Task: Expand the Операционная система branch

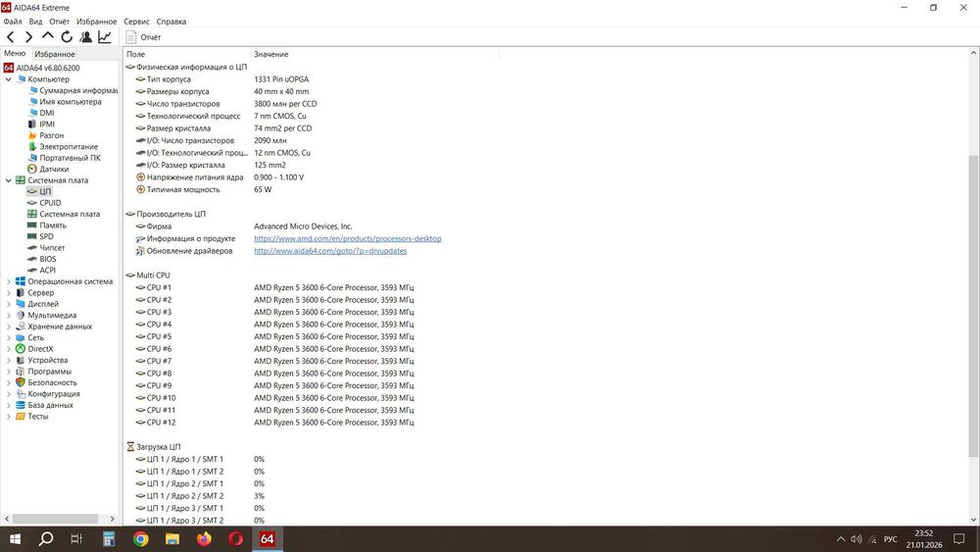Action: [x=8, y=281]
